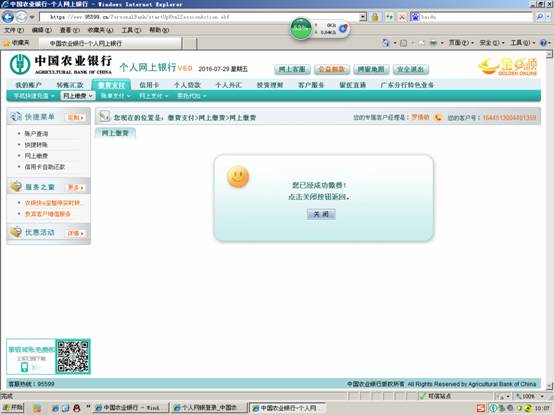The image size is (554, 415).
Task: Open the 工具 menu in the menu bar
Action: click(131, 30)
